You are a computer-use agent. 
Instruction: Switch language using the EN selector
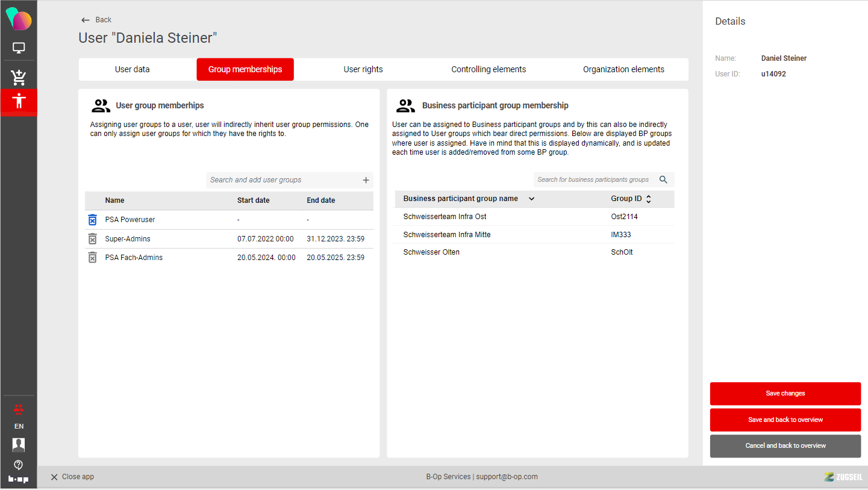click(19, 426)
